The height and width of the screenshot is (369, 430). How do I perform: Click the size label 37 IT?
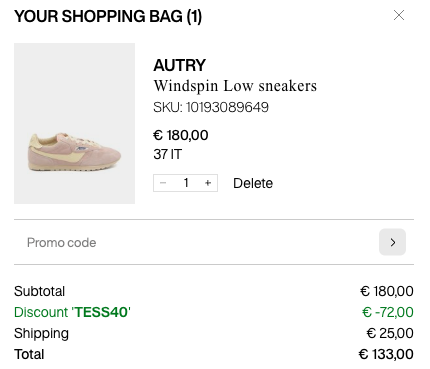click(168, 154)
